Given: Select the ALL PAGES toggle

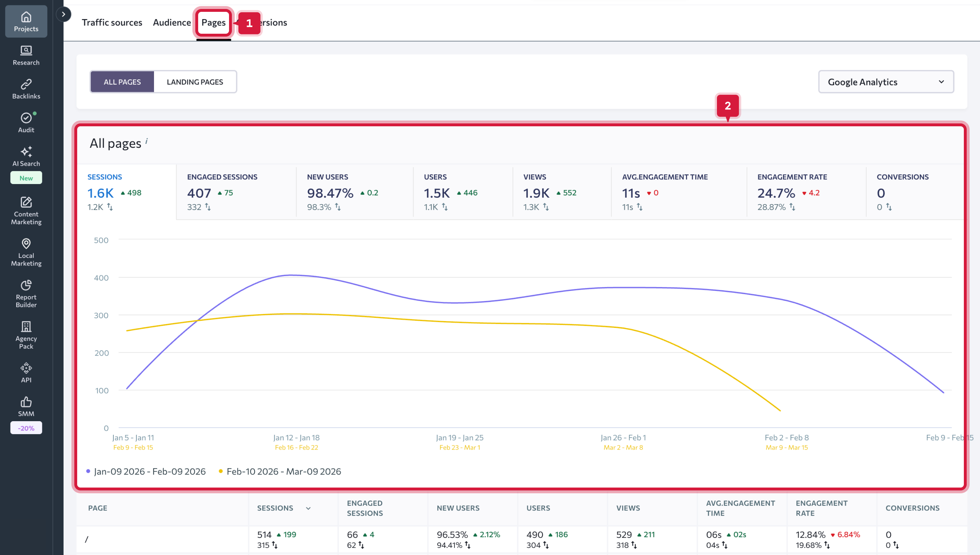Looking at the screenshot, I should (122, 82).
